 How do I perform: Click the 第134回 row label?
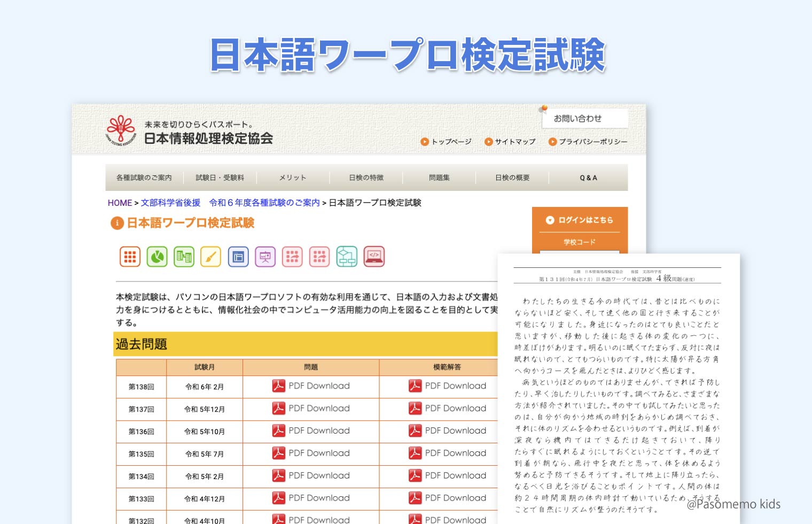[141, 476]
